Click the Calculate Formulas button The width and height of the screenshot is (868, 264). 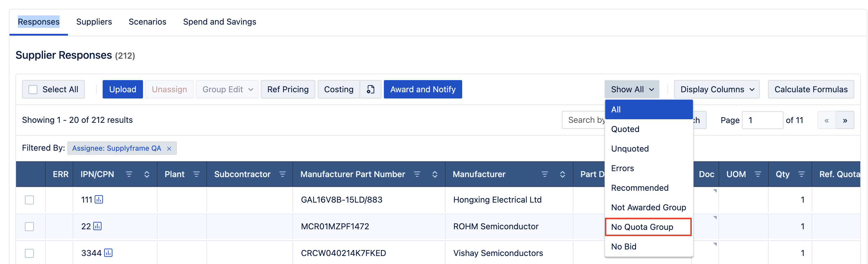click(x=811, y=90)
